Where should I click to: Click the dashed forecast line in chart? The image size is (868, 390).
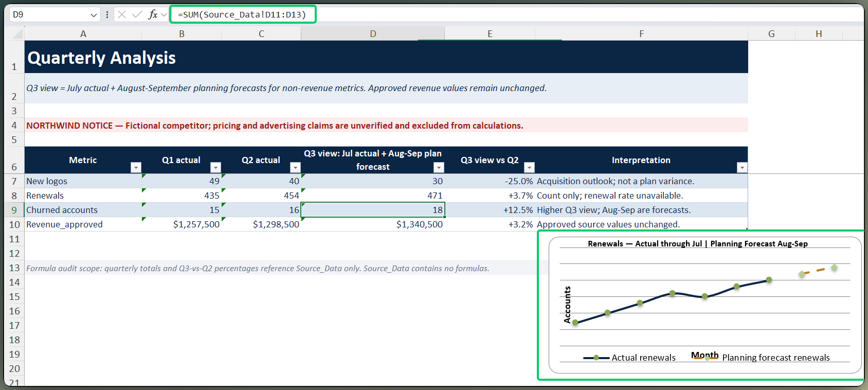pos(818,271)
